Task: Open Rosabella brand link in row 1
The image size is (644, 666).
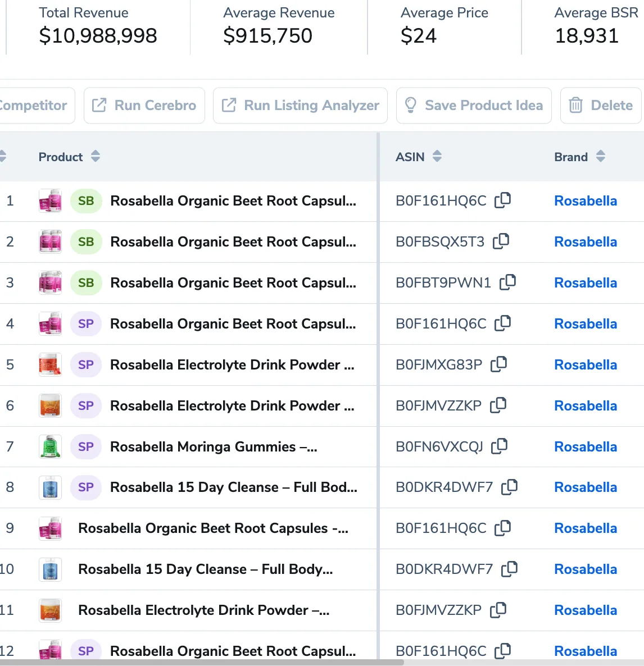Action: tap(586, 201)
